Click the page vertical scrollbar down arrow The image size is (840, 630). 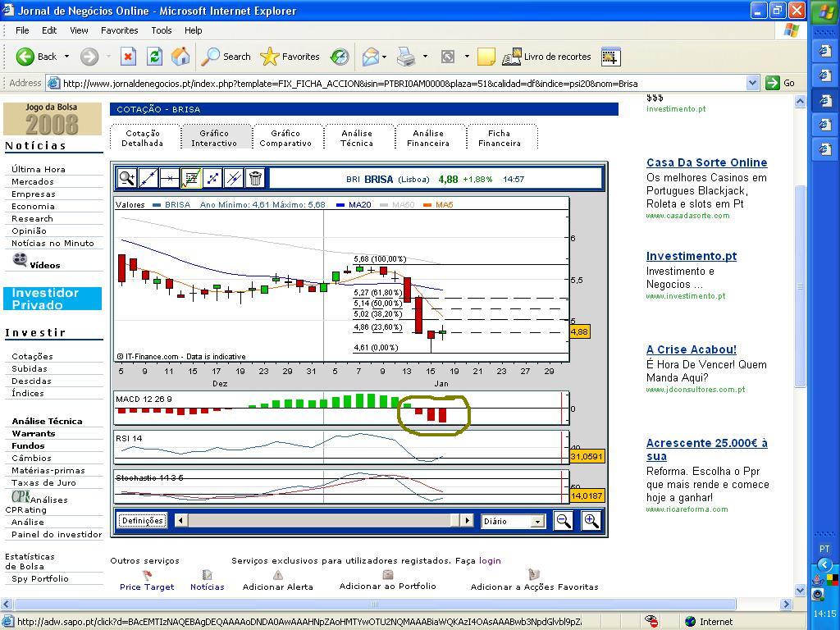(800, 590)
